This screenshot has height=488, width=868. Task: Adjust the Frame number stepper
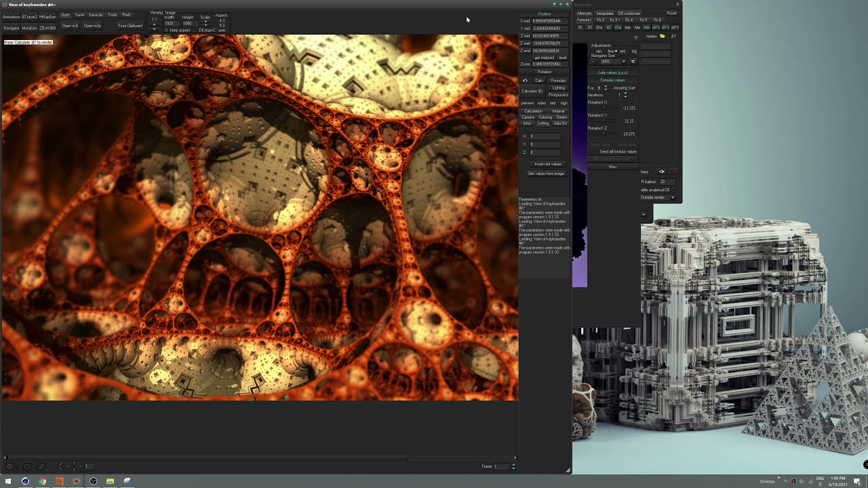tap(513, 466)
